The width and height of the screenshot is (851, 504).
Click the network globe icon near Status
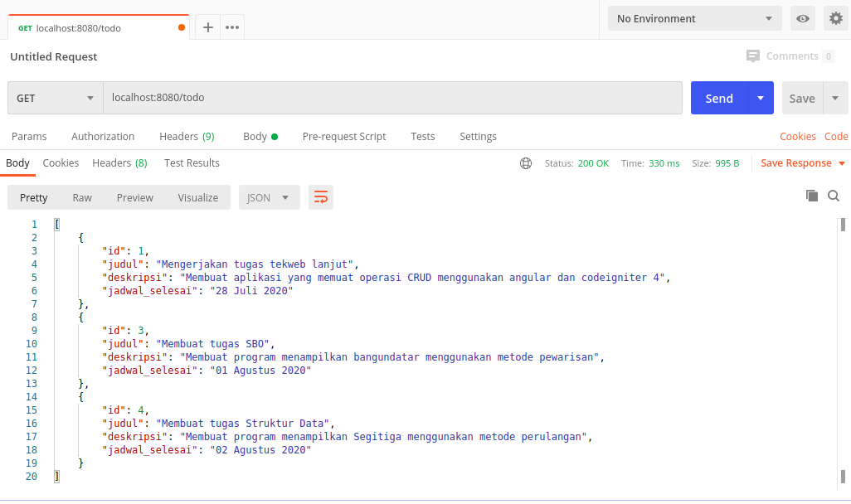[x=525, y=163]
